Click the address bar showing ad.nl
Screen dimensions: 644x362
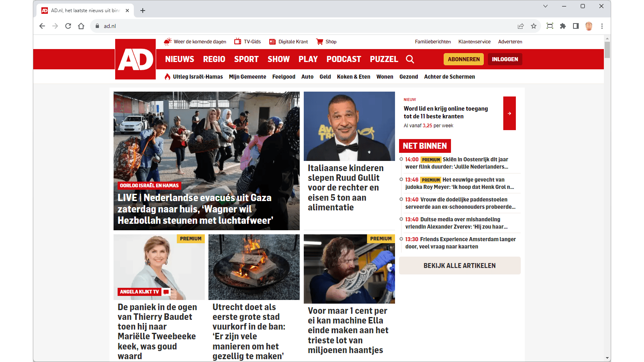click(304, 26)
